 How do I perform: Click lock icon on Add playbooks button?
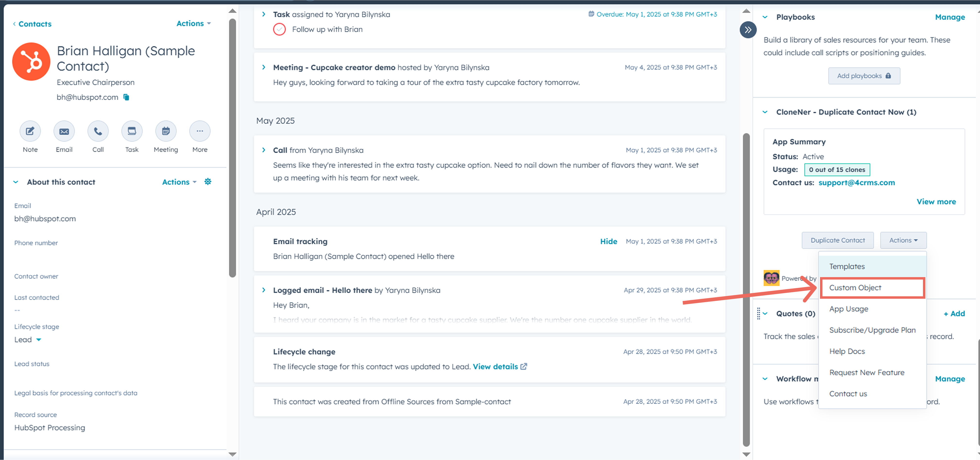click(x=888, y=76)
